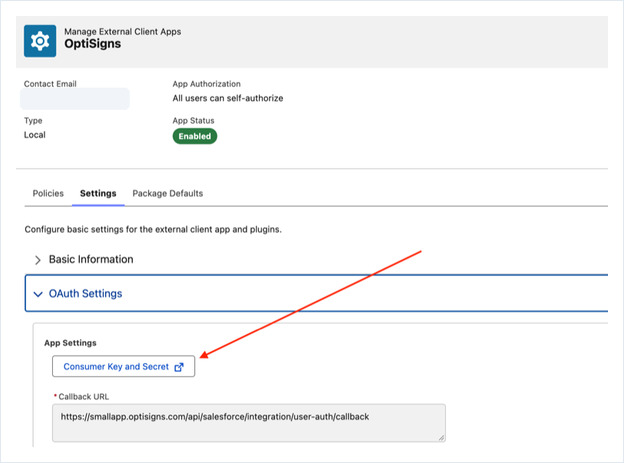Click the Basic Information section title
624x463 pixels.
point(91,259)
